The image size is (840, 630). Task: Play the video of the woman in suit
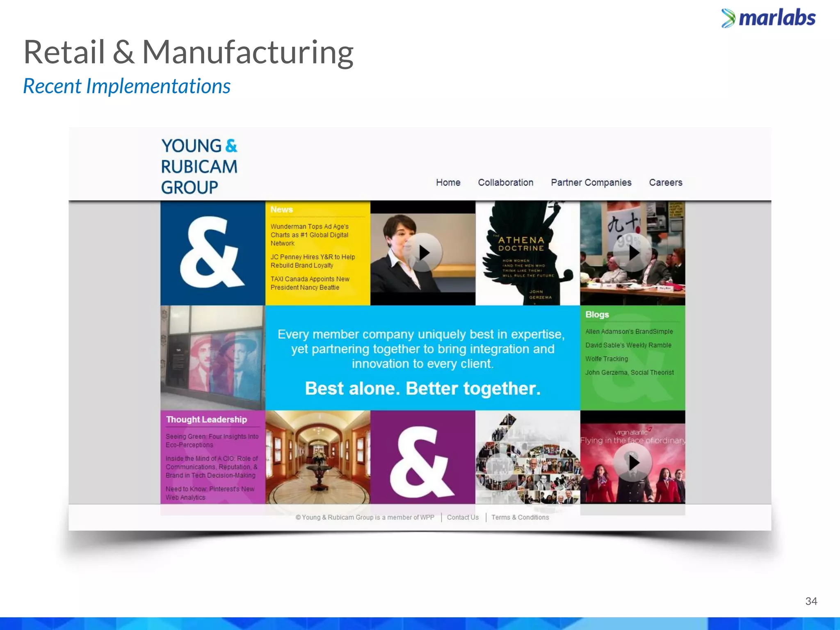click(x=423, y=252)
